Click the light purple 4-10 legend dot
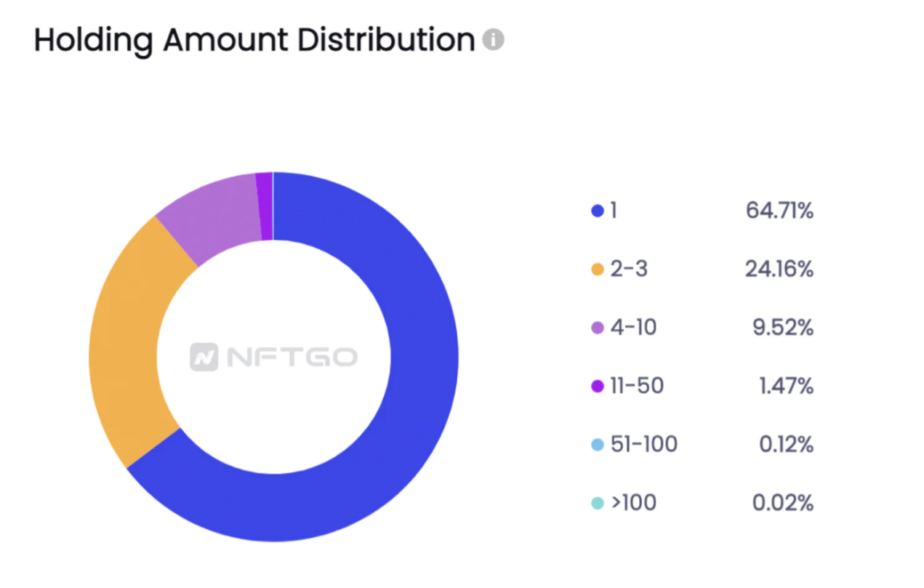 598,328
